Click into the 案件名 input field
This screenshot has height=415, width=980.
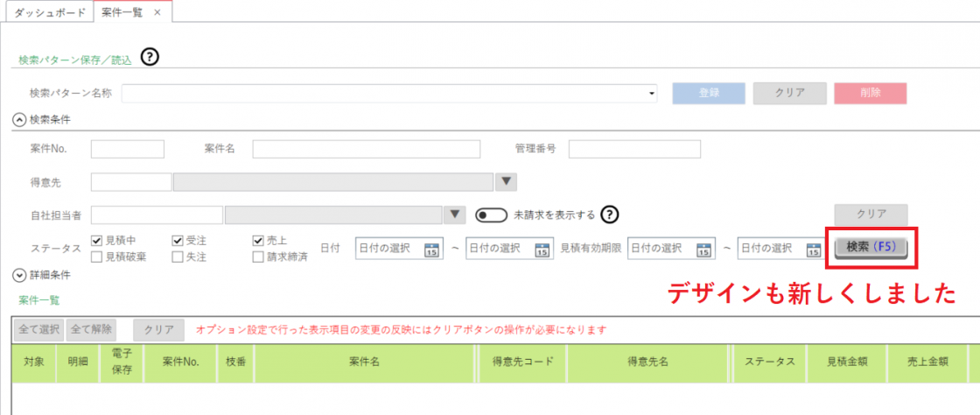click(366, 149)
